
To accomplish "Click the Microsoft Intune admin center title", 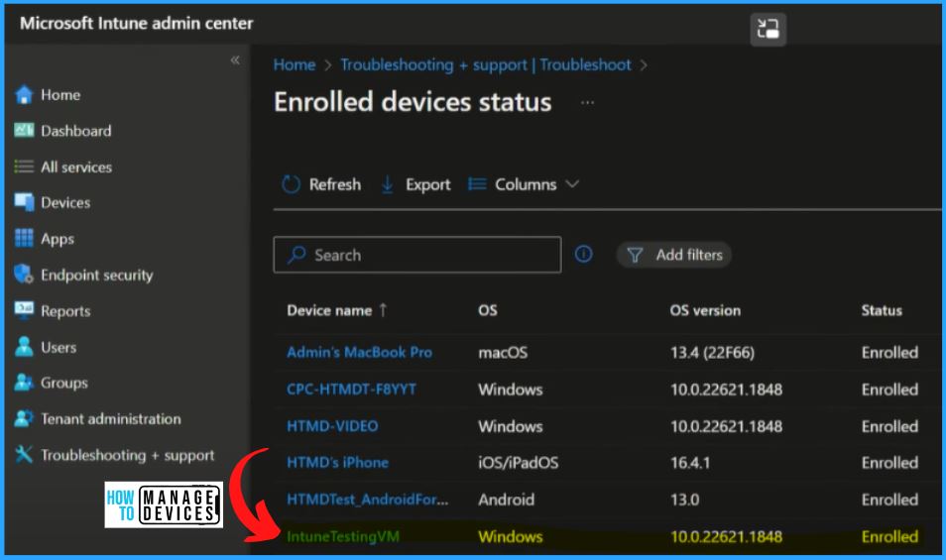I will pos(137,24).
